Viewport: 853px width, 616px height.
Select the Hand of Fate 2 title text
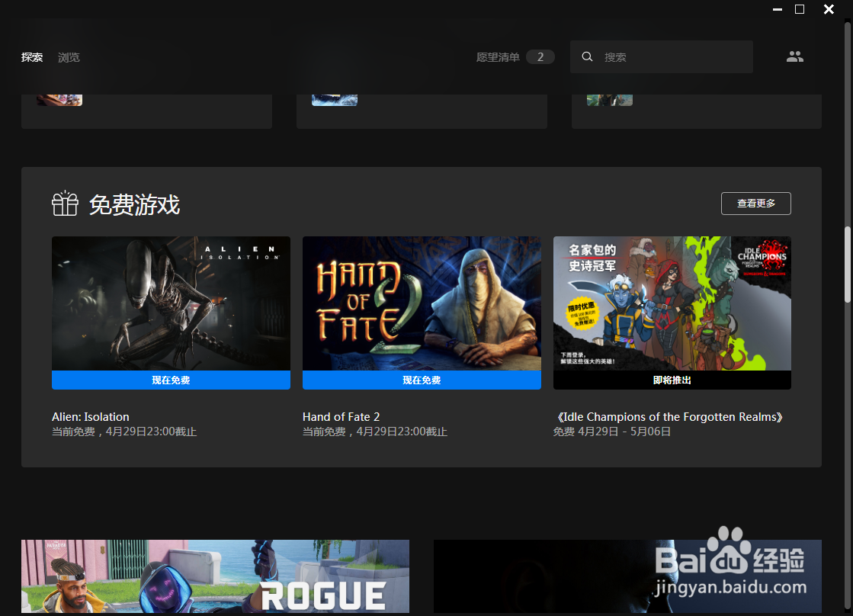[341, 417]
